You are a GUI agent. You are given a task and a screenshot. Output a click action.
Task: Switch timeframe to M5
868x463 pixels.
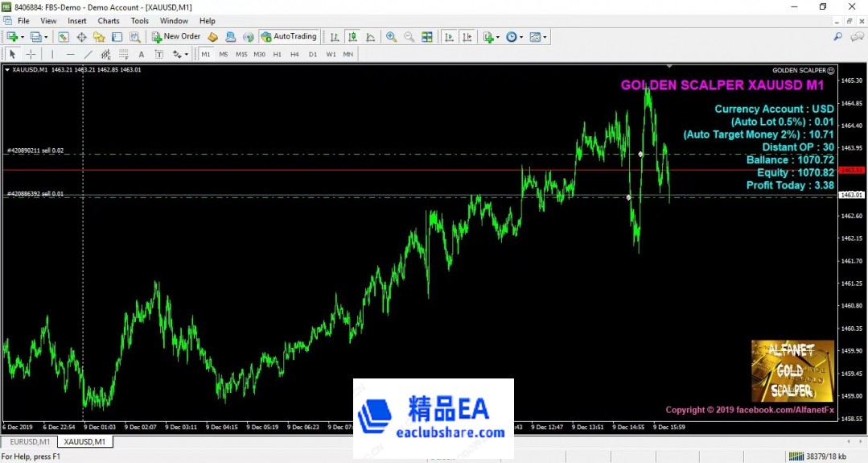click(x=224, y=54)
